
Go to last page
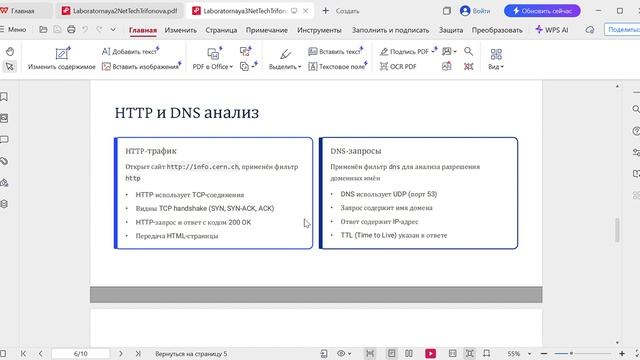(138, 353)
